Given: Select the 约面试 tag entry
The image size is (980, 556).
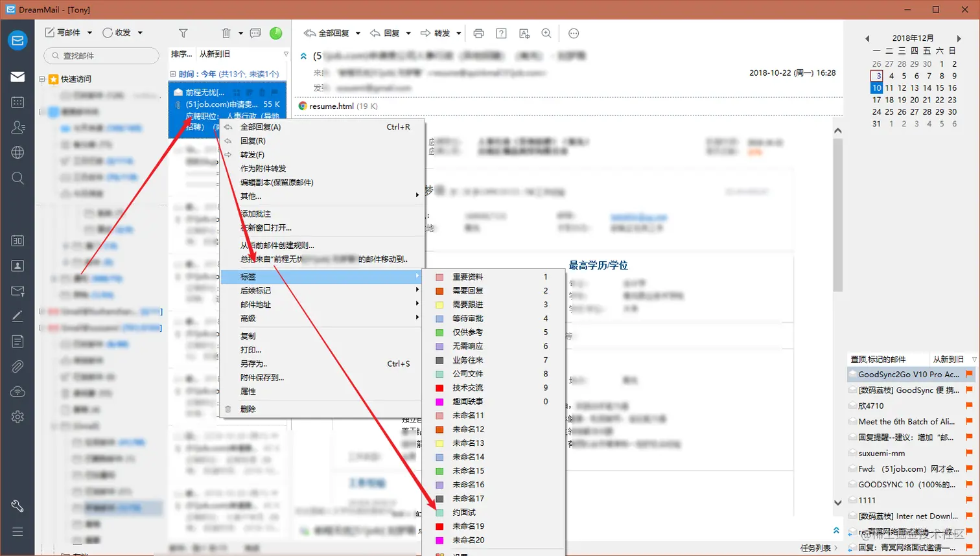Looking at the screenshot, I should tap(494, 512).
